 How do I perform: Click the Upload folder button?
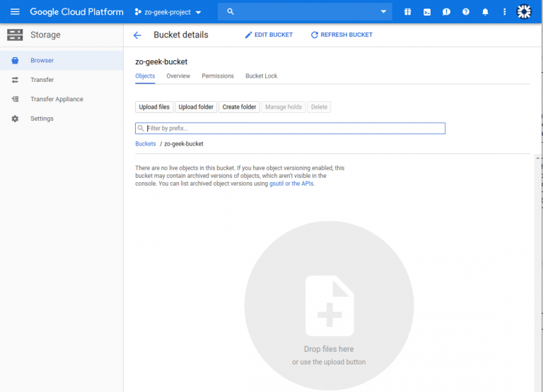(x=196, y=107)
